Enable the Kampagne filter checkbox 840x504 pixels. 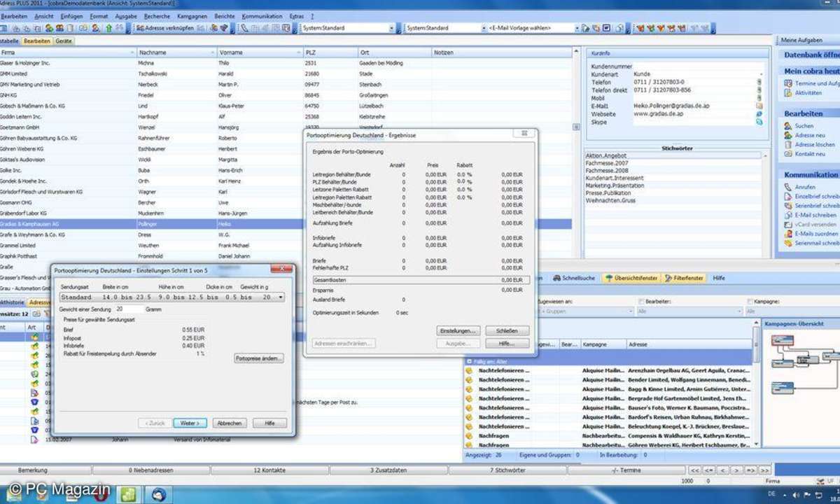click(750, 301)
